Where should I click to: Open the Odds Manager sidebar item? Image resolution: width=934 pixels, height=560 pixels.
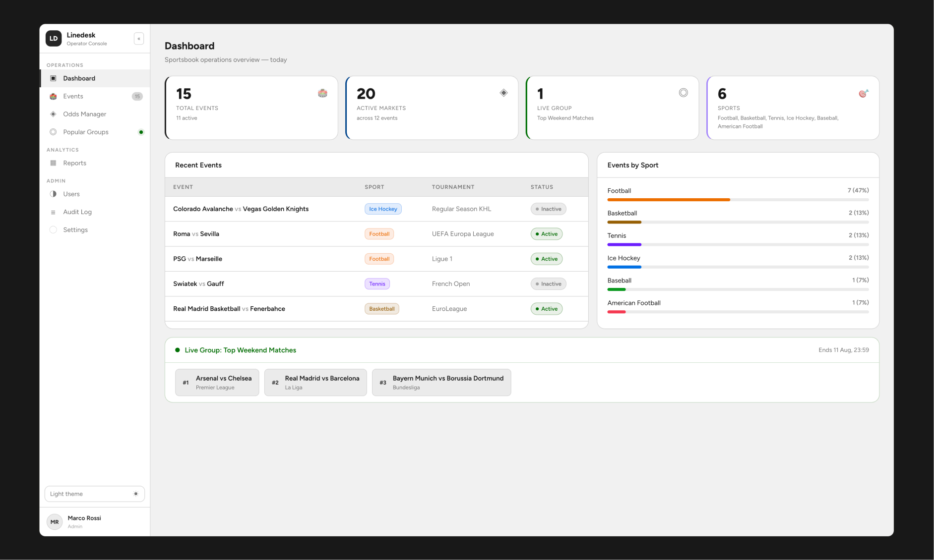(95, 114)
